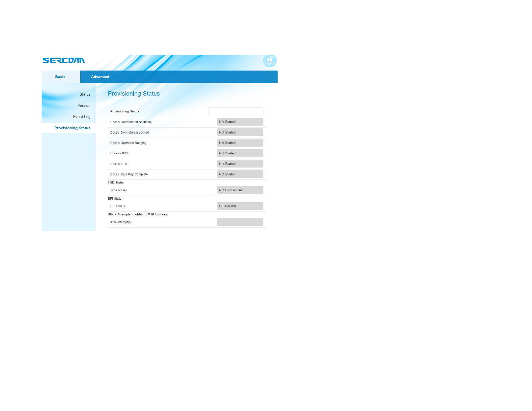This screenshot has height=411, width=532.
Task: Open Status in the sidebar
Action: (85, 94)
